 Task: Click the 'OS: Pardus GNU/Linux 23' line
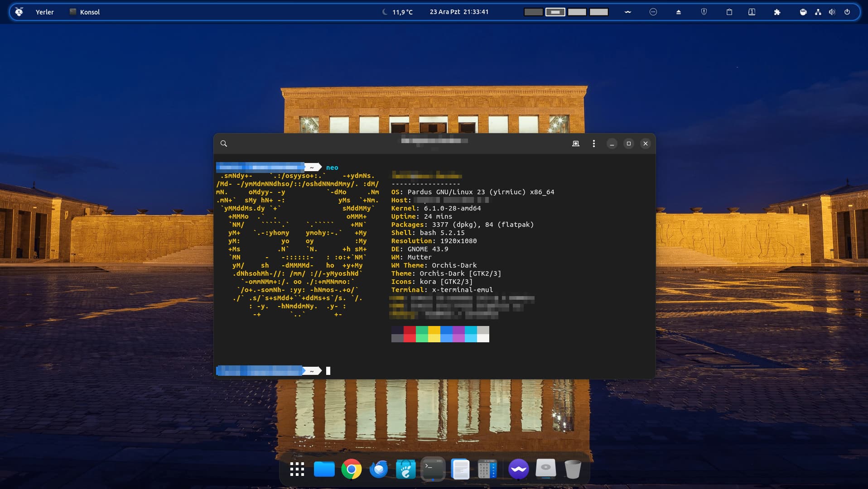(473, 192)
